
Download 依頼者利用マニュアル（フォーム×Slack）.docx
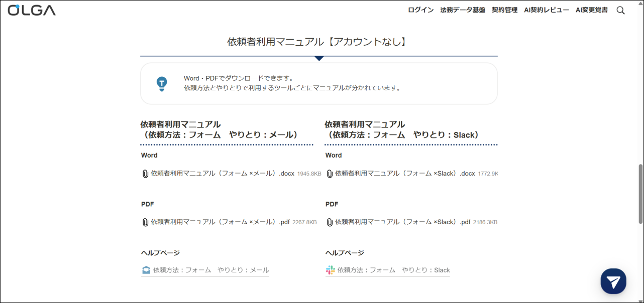405,174
